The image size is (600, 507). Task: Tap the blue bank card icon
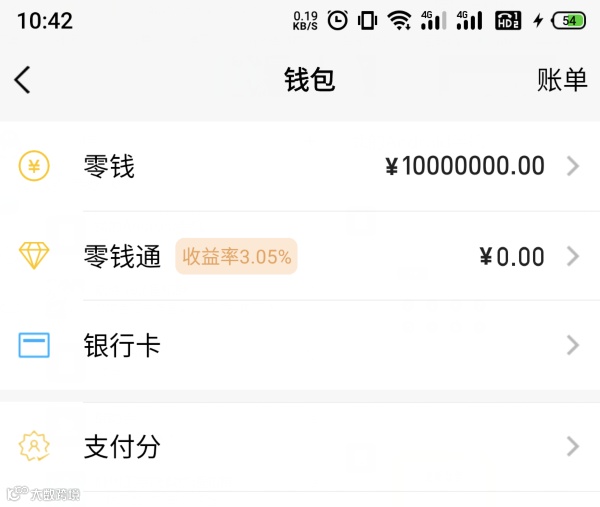tap(34, 346)
